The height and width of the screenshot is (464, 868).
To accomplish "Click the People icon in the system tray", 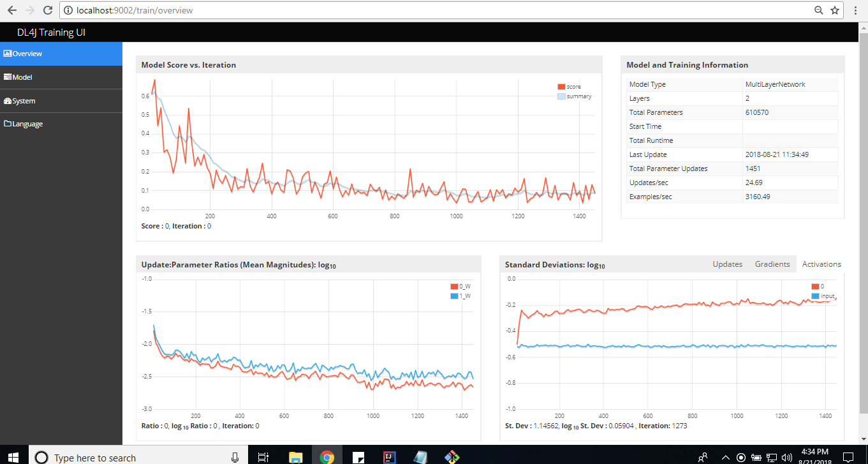I will point(703,457).
